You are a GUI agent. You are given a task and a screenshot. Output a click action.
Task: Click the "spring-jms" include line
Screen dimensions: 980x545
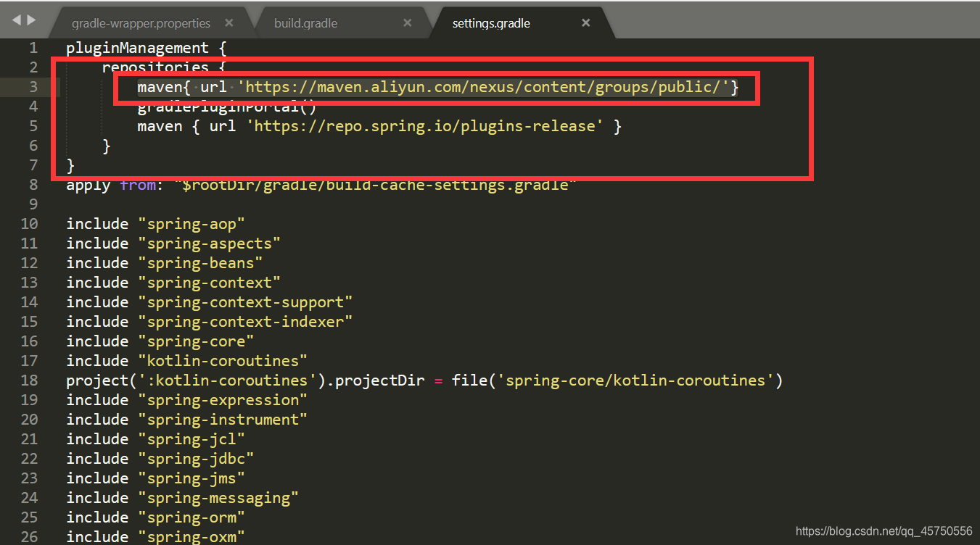point(156,478)
